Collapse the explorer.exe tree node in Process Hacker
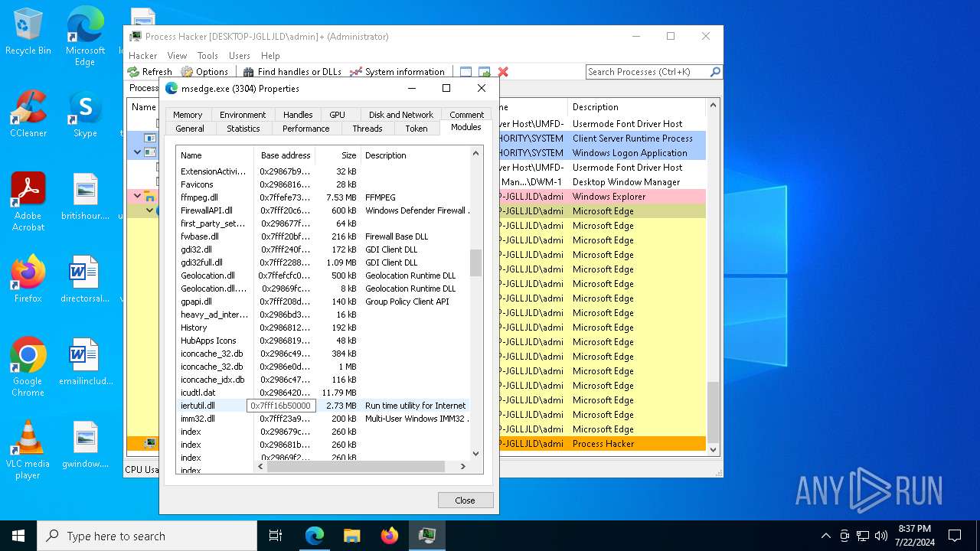Viewport: 980px width, 551px height. (x=138, y=197)
